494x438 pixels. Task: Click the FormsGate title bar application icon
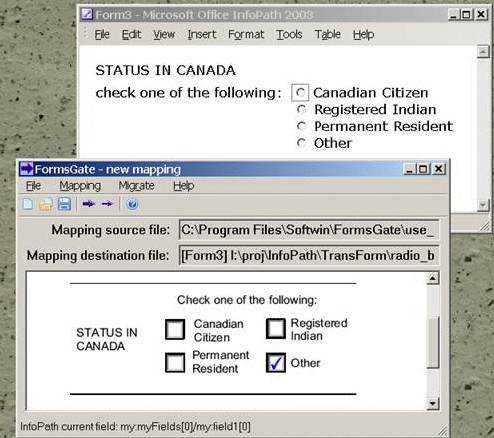click(x=26, y=169)
